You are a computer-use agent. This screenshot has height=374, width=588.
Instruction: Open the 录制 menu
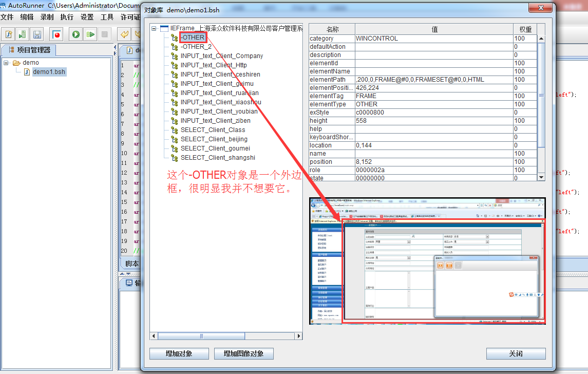[x=47, y=17]
